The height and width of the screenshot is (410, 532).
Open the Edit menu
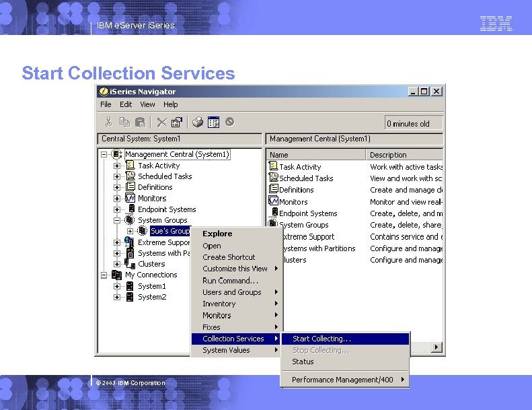(126, 104)
